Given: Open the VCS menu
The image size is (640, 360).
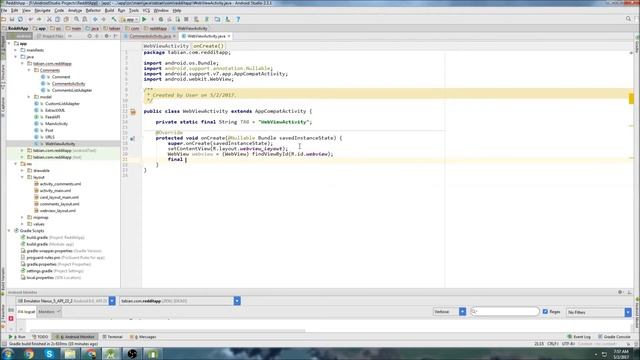Looking at the screenshot, I should coord(146,10).
